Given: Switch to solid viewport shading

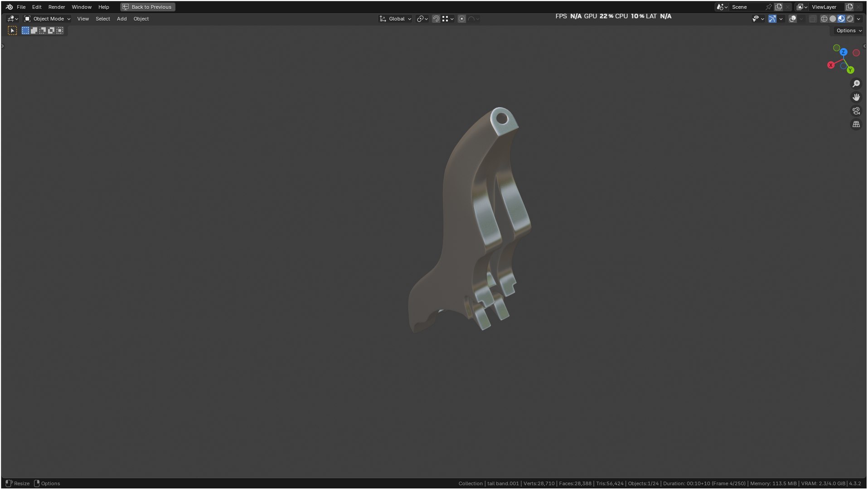Looking at the screenshot, I should click(833, 19).
